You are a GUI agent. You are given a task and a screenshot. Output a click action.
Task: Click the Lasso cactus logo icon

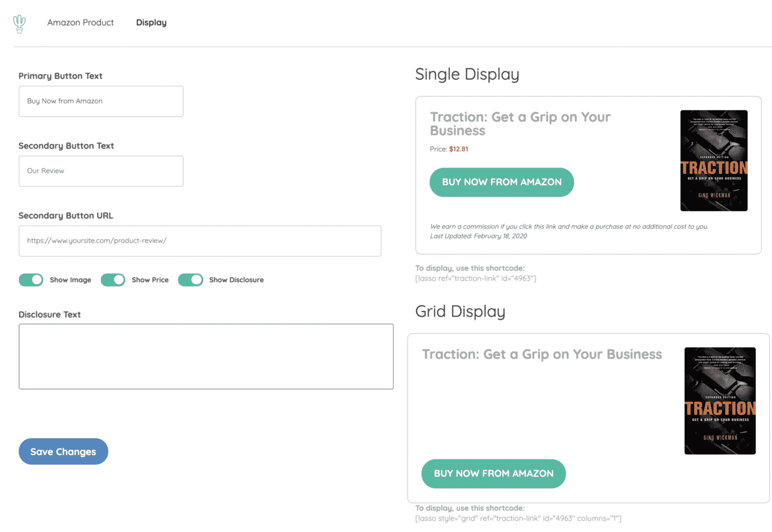tap(19, 24)
